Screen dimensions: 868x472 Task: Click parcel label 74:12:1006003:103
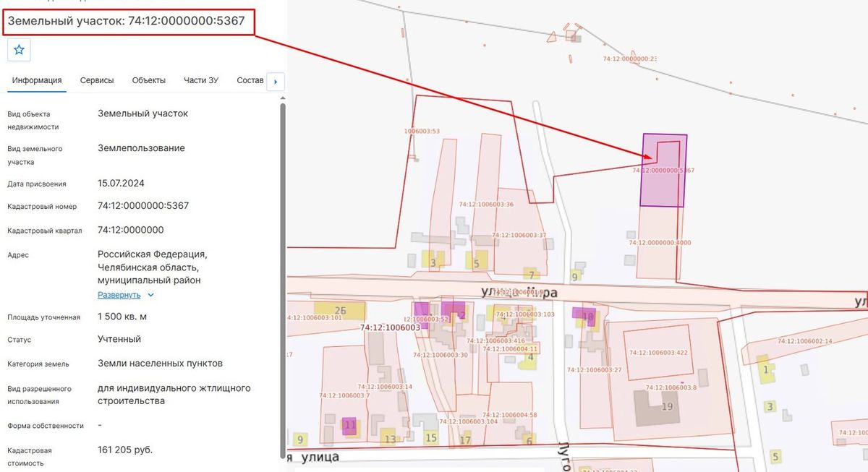[525, 314]
